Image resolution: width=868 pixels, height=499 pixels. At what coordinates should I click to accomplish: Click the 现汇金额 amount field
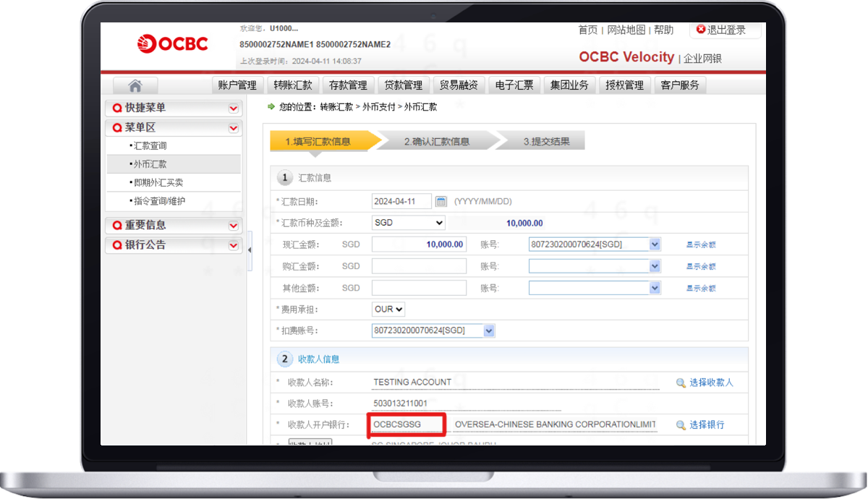[419, 244]
